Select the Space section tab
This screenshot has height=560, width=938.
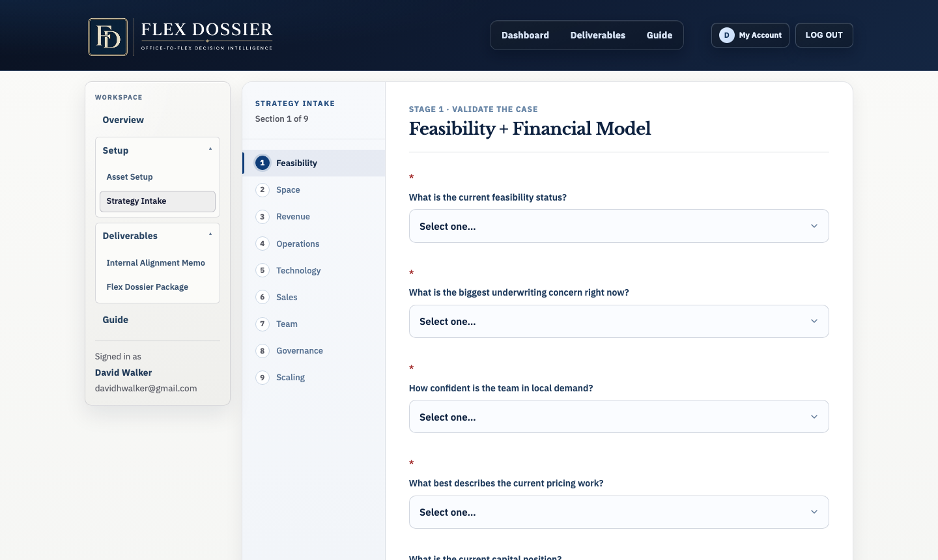coord(314,189)
